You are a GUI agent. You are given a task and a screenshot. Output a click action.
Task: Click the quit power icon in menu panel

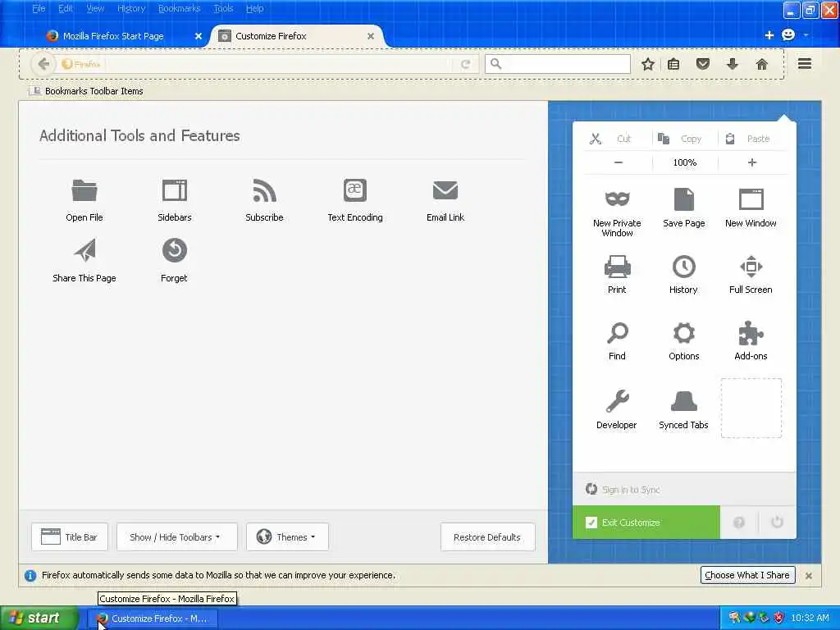coord(777,522)
